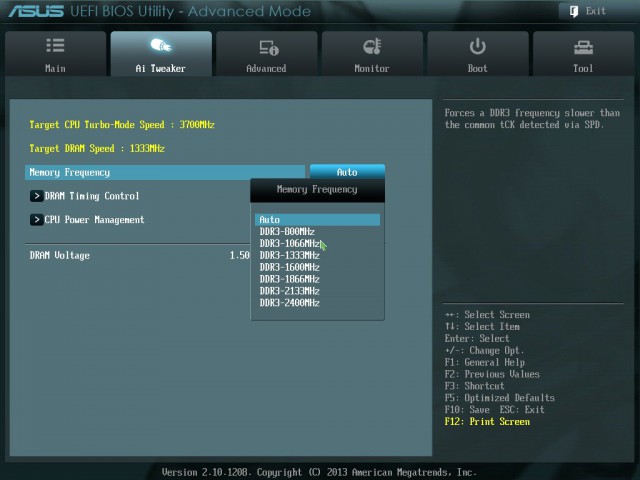The image size is (640, 480).
Task: Click the American Megatrends version footer
Action: 319,472
